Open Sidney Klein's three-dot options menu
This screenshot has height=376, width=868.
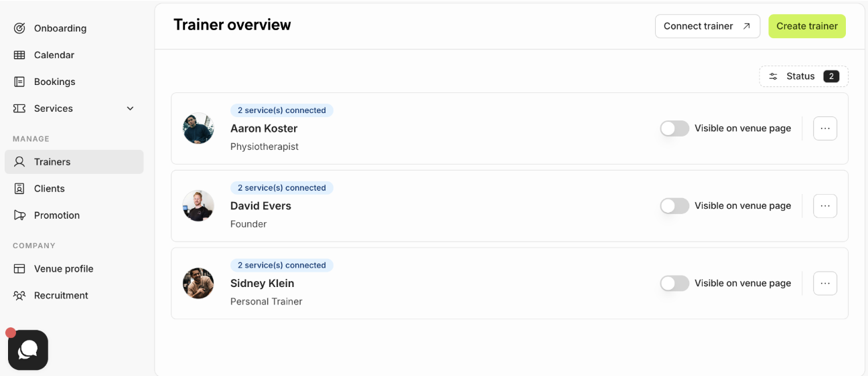point(825,284)
